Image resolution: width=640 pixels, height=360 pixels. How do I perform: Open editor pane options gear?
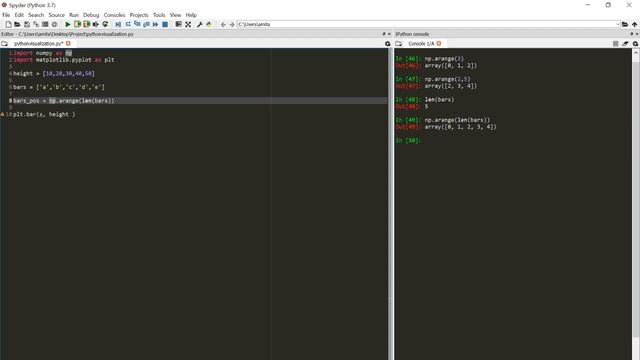click(387, 44)
